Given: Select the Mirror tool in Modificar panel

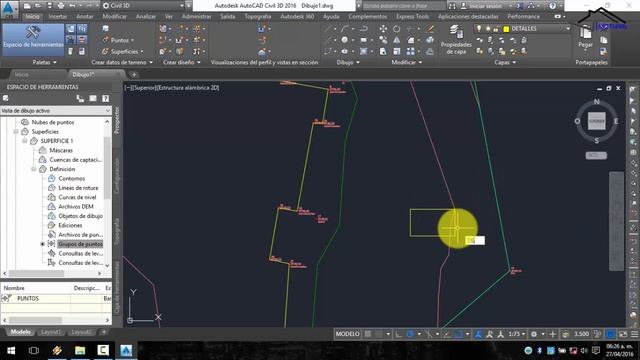Looking at the screenshot, I should [396, 40].
